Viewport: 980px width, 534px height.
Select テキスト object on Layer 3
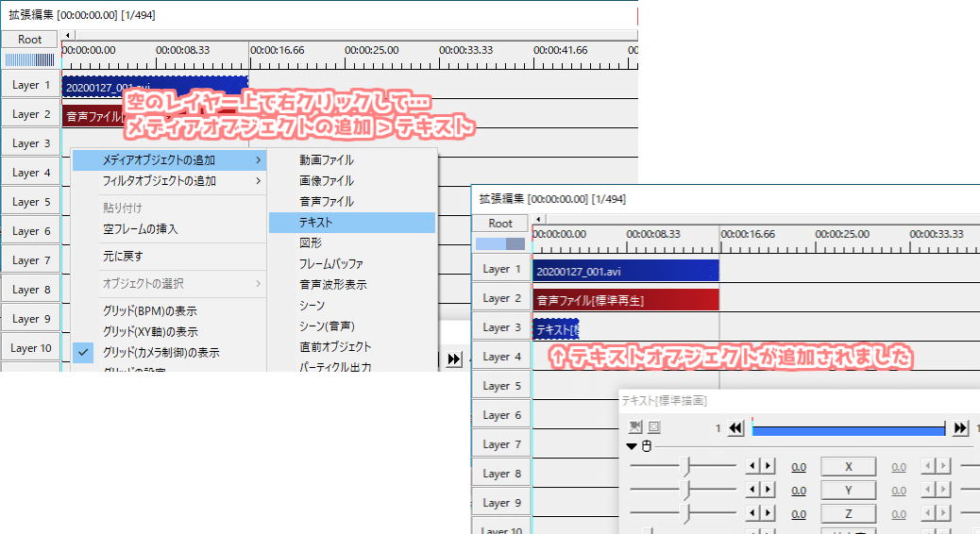[556, 329]
